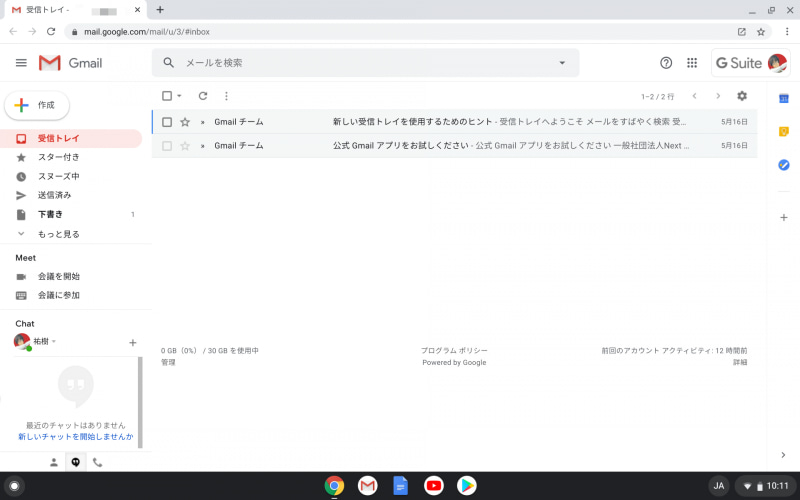Open the launcher circle on the shelf
Screen dimensions: 800x500
point(14,486)
